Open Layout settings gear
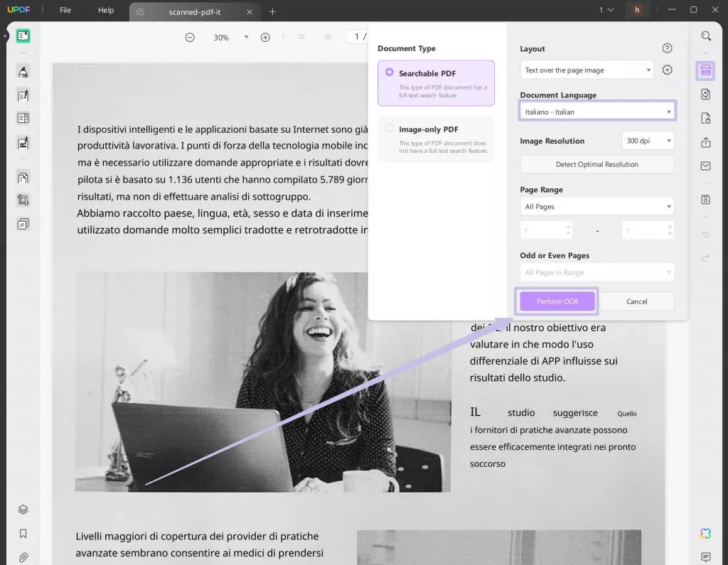 click(667, 70)
